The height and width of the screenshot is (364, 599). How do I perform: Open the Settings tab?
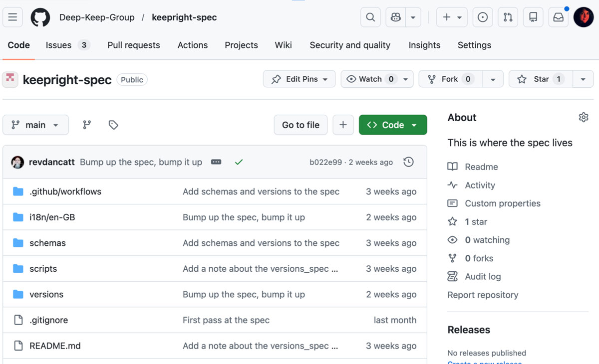point(474,45)
